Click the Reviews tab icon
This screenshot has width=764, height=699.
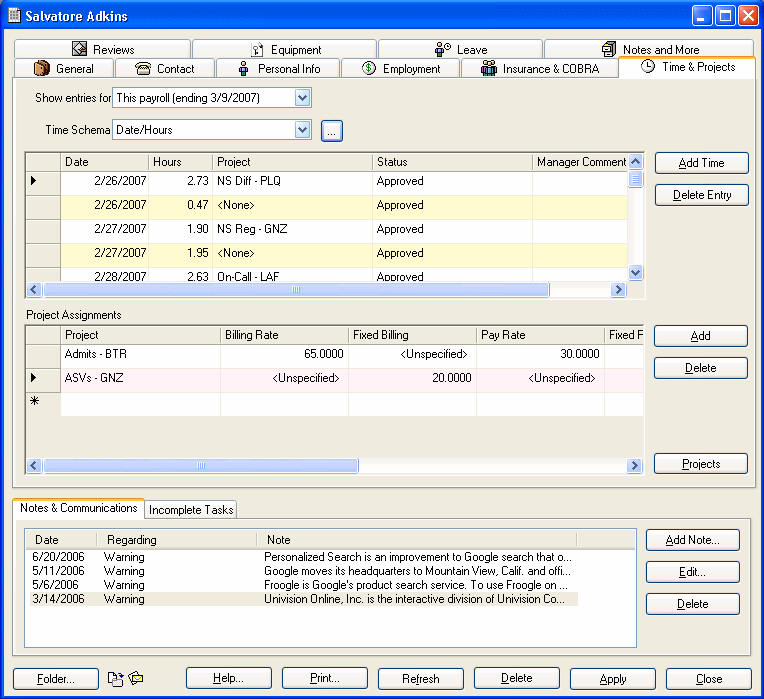(x=80, y=49)
